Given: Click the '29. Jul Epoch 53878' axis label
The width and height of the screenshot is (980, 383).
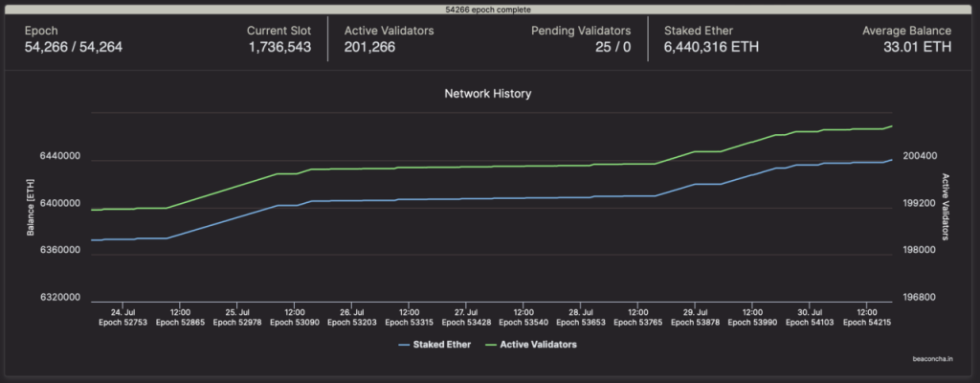Looking at the screenshot, I should 696,317.
